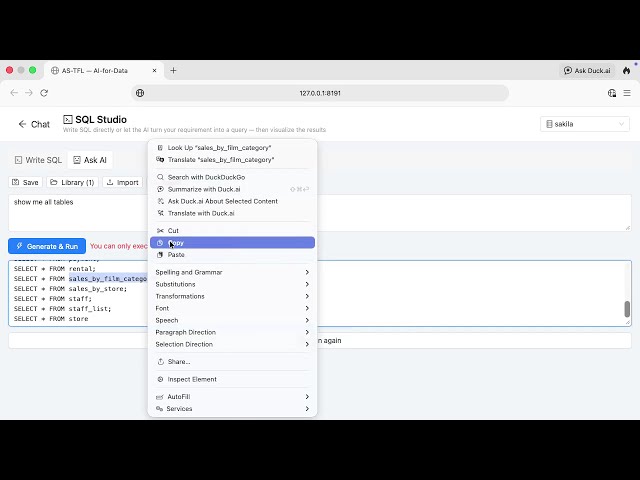Viewport: 640px width, 480px height.
Task: Open a new browser tab
Action: tap(173, 71)
